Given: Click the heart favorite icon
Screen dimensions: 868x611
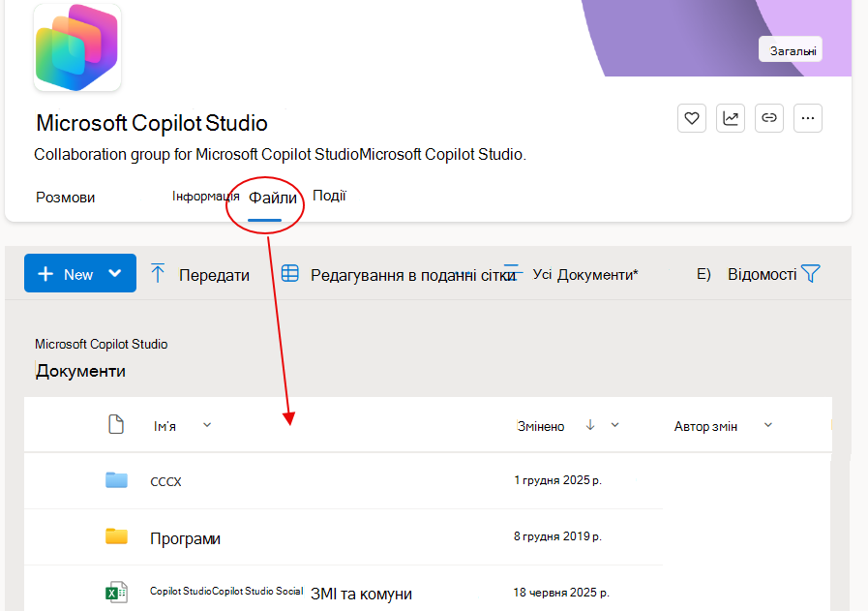Looking at the screenshot, I should 692,118.
